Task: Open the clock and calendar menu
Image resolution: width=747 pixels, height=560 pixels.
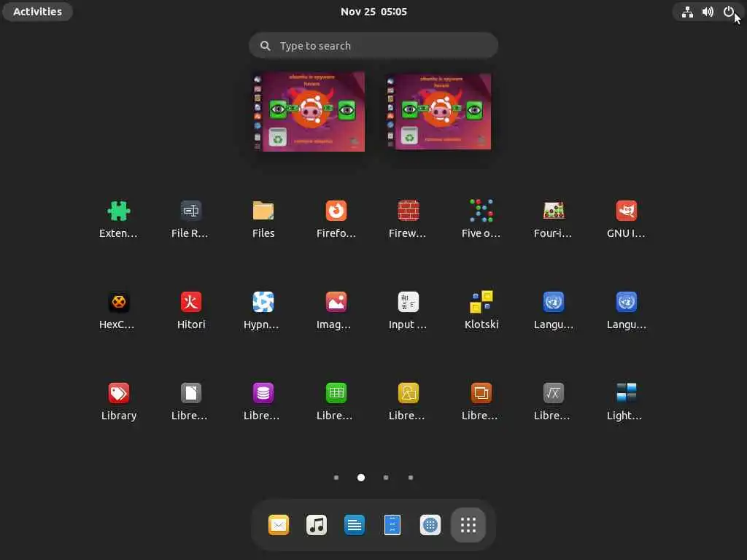Action: (x=373, y=12)
